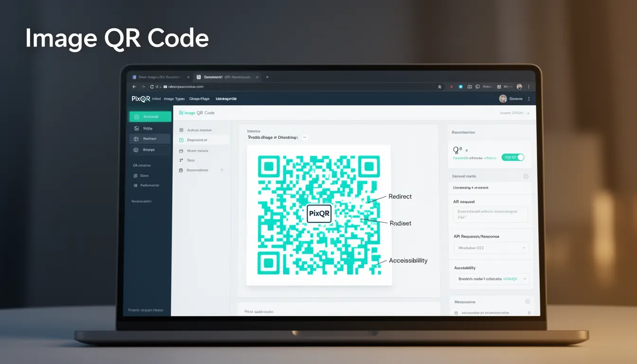The image size is (637, 364).
Task: Click the browser forward arrow
Action: tap(143, 87)
